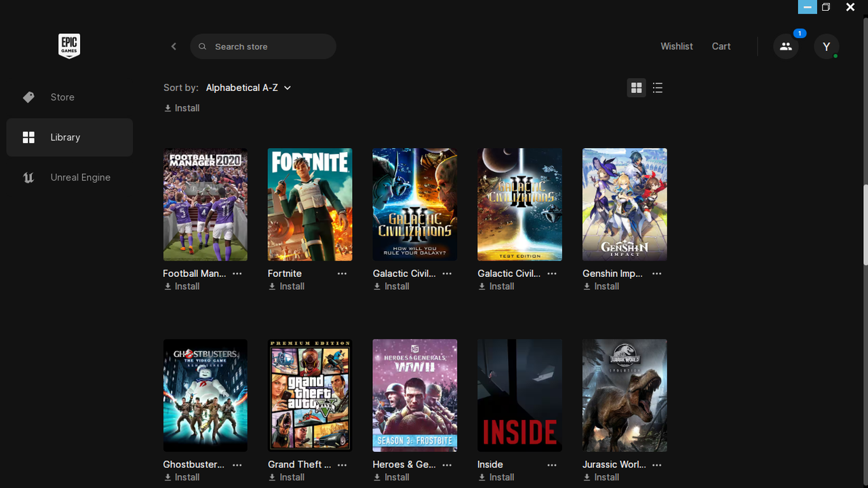Click the Heroes & Ge... title text
Image resolution: width=868 pixels, height=488 pixels.
(x=404, y=465)
